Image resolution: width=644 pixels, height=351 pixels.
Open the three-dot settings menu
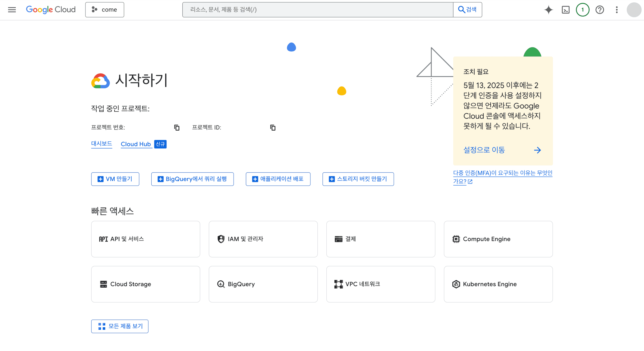tap(617, 10)
